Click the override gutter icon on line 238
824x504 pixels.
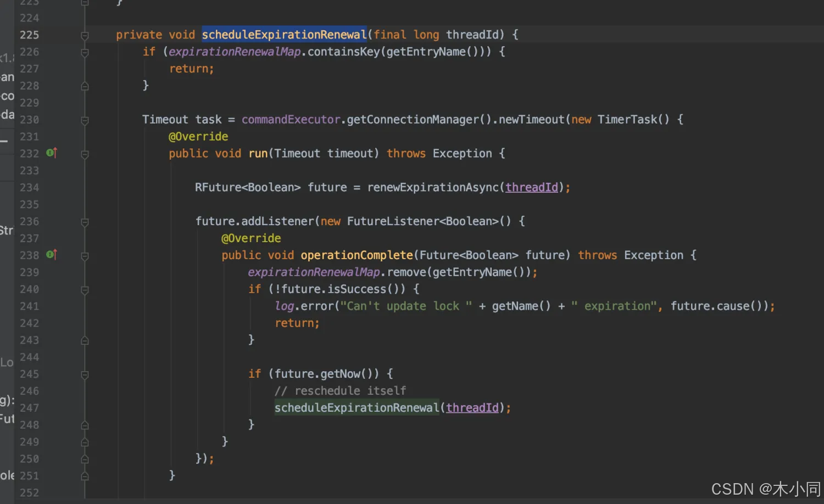(52, 255)
